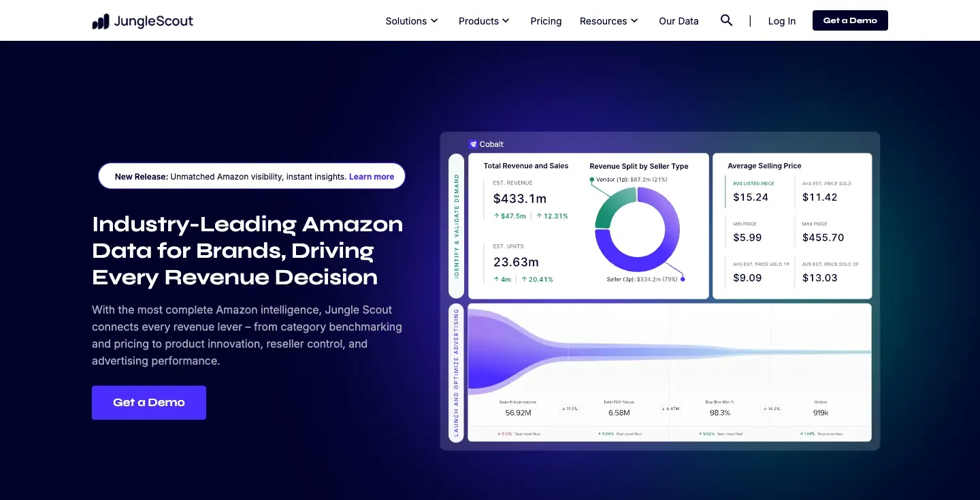Click the advertising funnel chart
The height and width of the screenshot is (500, 980).
(670, 352)
